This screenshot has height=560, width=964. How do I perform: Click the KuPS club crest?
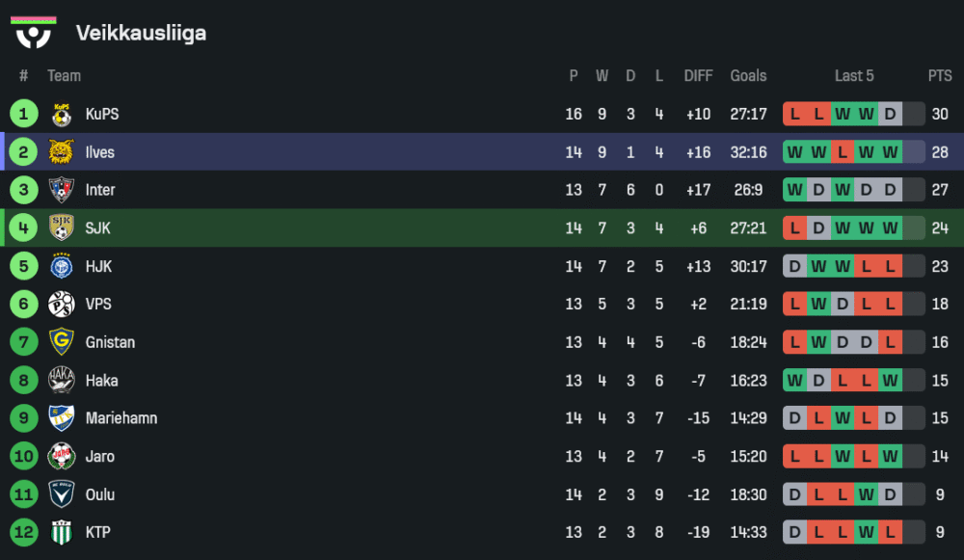62,115
